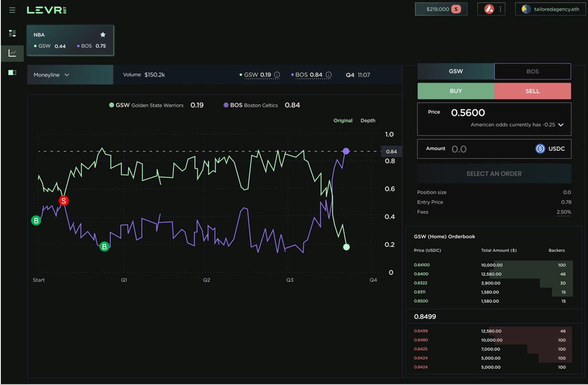Open the info icon next to GSW 0.19
This screenshot has width=588, height=385.
[277, 75]
